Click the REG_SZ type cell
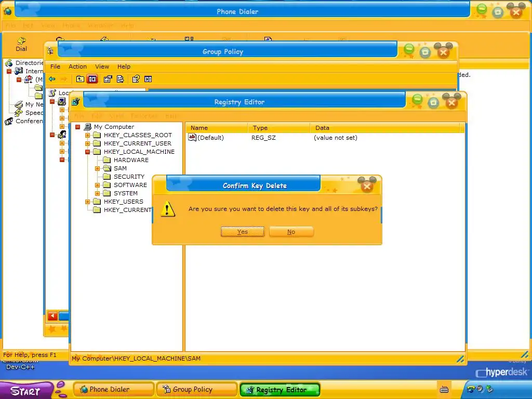 pyautogui.click(x=263, y=138)
